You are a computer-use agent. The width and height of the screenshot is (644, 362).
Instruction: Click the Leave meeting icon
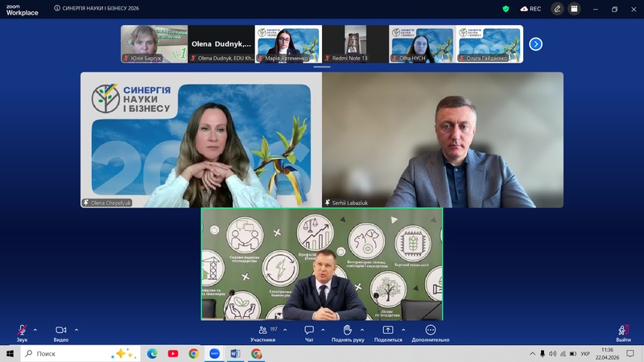tap(623, 330)
